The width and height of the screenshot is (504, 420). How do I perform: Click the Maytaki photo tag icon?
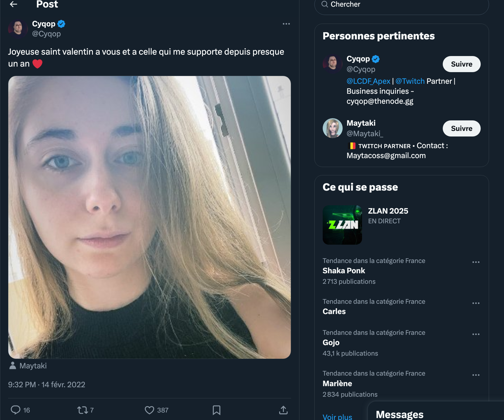pyautogui.click(x=13, y=366)
